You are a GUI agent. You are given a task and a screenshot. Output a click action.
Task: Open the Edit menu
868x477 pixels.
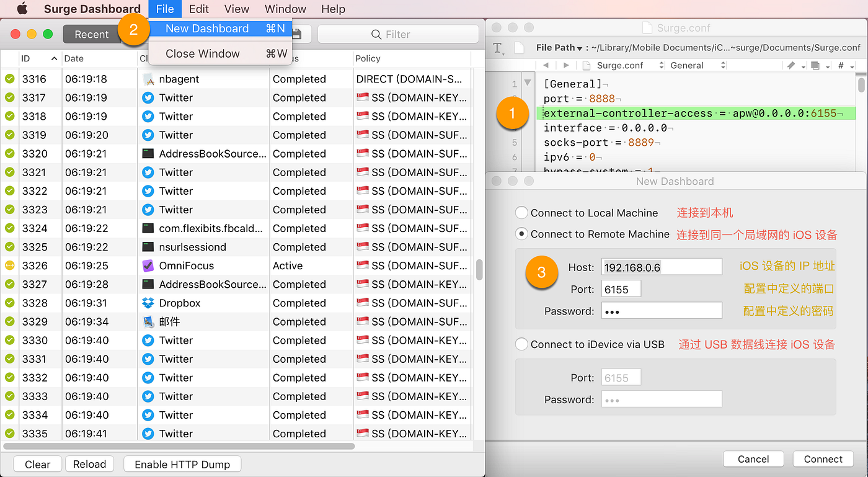[x=199, y=9]
